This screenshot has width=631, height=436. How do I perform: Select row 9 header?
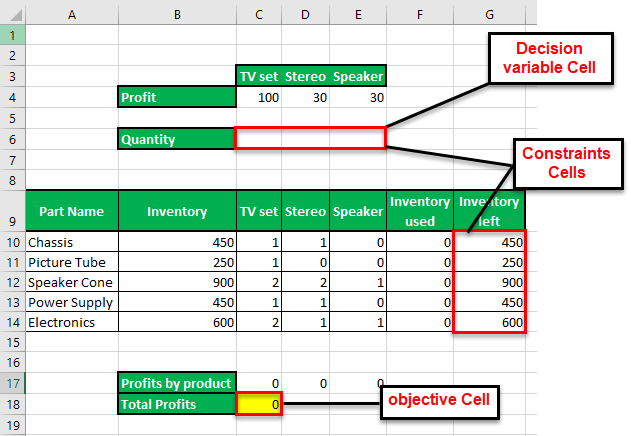pos(12,211)
